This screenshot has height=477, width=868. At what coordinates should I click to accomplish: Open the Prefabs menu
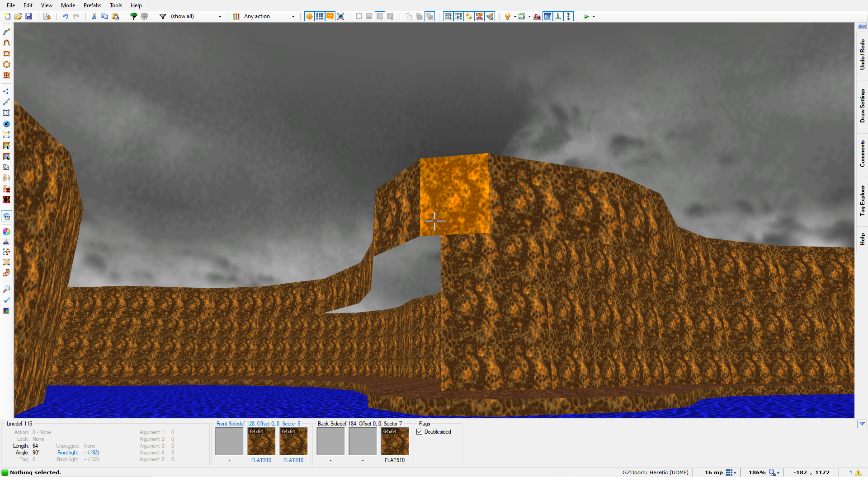click(x=92, y=5)
